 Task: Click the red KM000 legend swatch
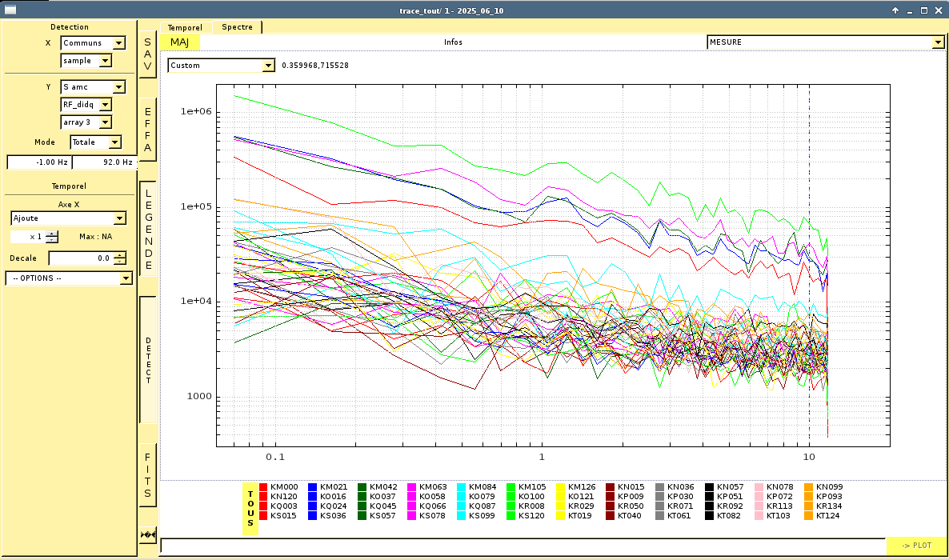(263, 487)
